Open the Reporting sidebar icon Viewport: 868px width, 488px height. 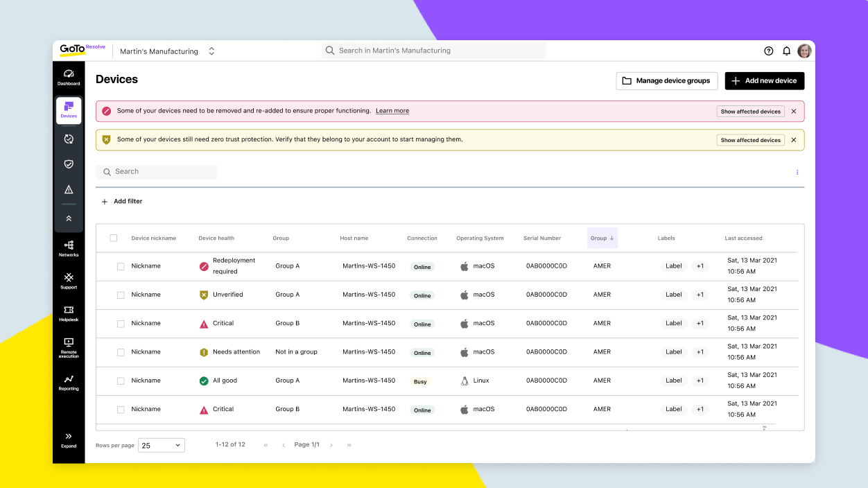pos(69,383)
